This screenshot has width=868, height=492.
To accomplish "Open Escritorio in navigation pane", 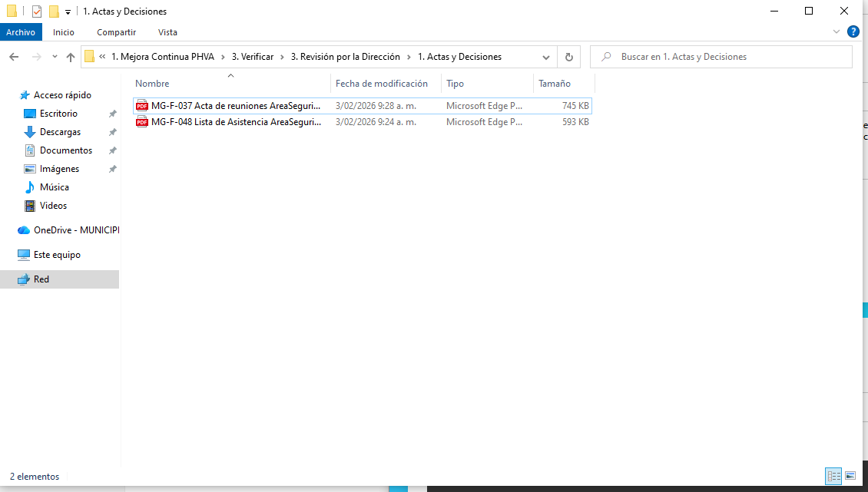I will (x=58, y=114).
